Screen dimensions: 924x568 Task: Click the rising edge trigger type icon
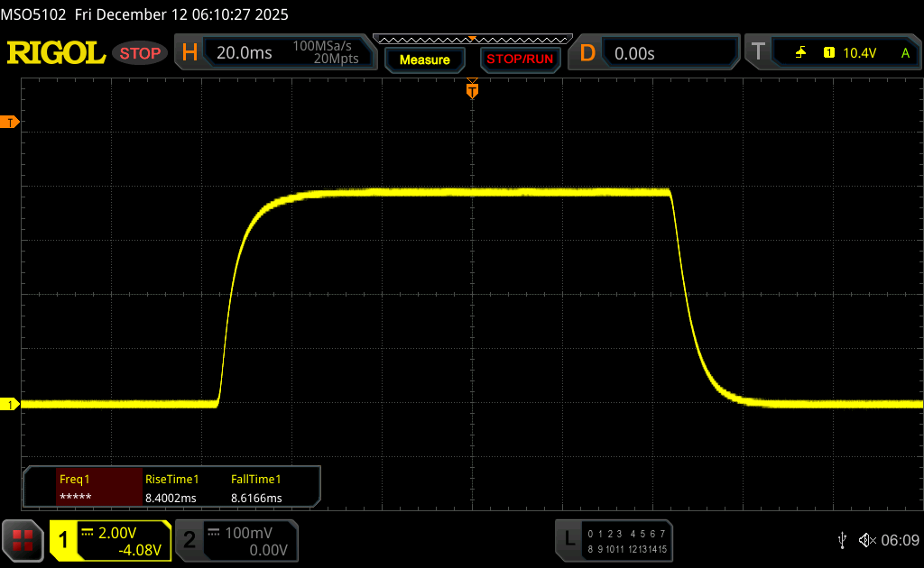coord(800,53)
